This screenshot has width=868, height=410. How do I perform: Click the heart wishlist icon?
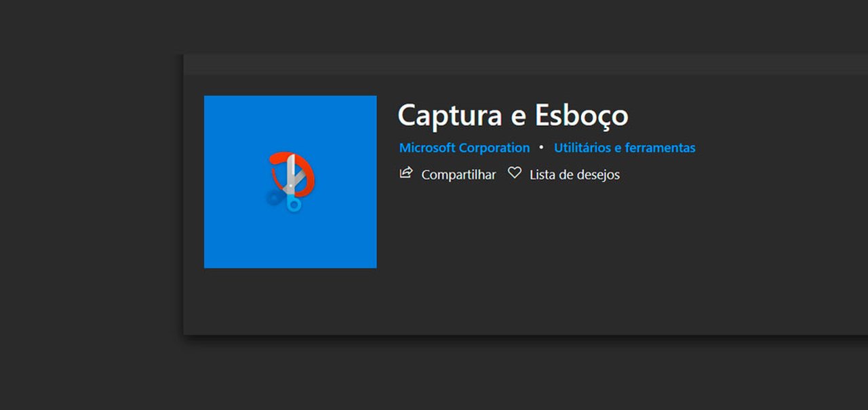(515, 173)
